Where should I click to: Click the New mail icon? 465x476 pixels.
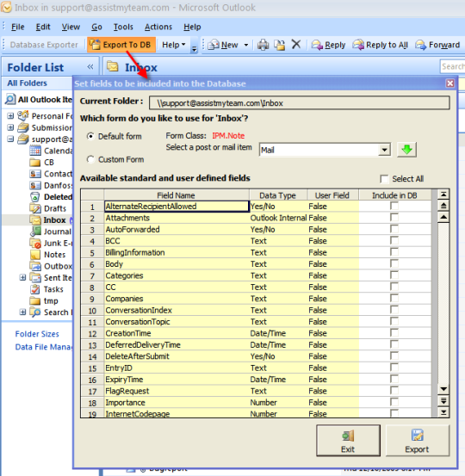tap(214, 45)
